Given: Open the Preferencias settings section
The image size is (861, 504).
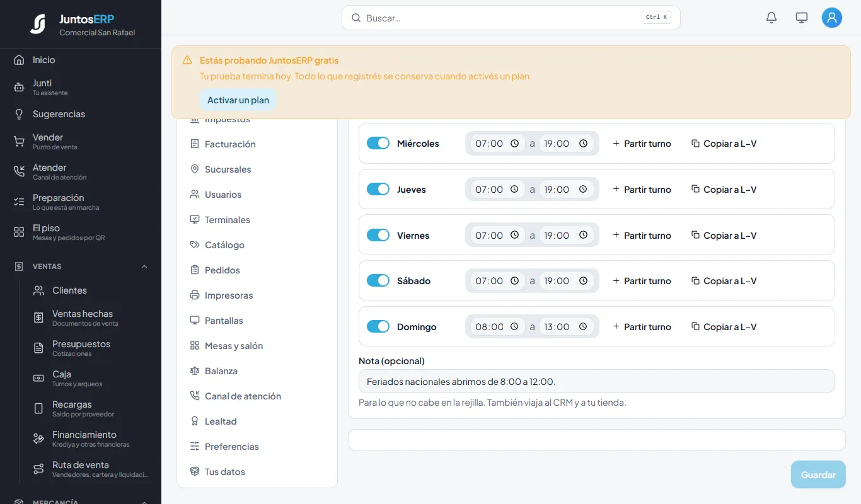Looking at the screenshot, I should tap(257, 447).
